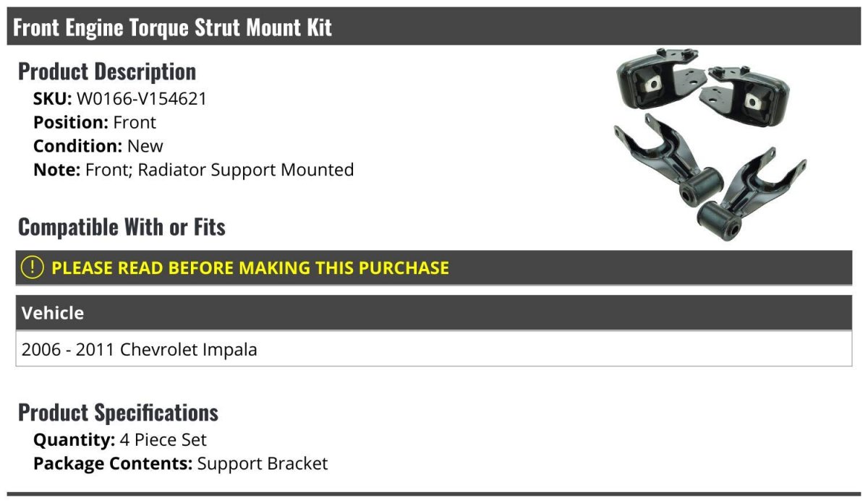This screenshot has height=503, width=868.
Task: Select the 2006 - 2011 Chevrolet Impala row
Action: pyautogui.click(x=434, y=349)
